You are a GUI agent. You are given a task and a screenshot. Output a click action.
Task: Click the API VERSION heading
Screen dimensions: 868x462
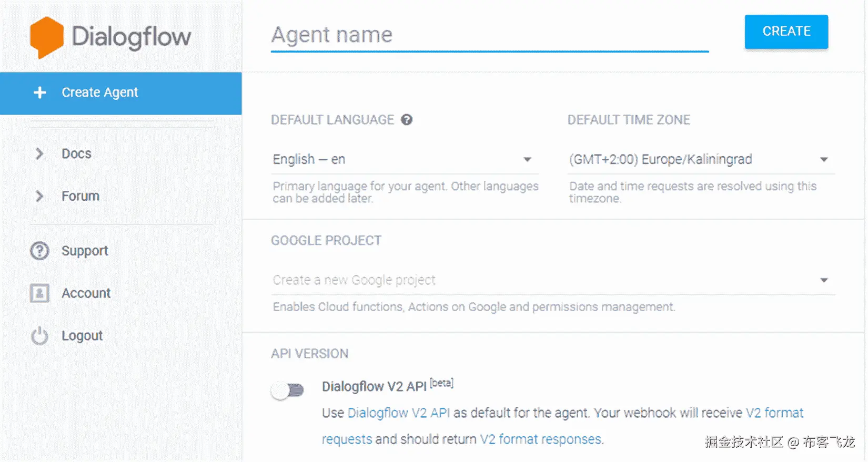click(x=310, y=354)
